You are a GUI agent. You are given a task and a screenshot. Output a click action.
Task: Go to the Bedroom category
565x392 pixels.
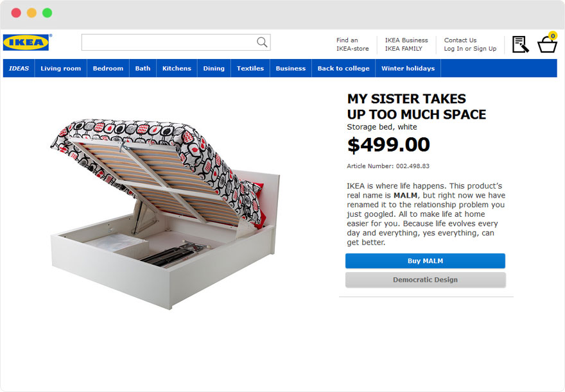(x=108, y=69)
